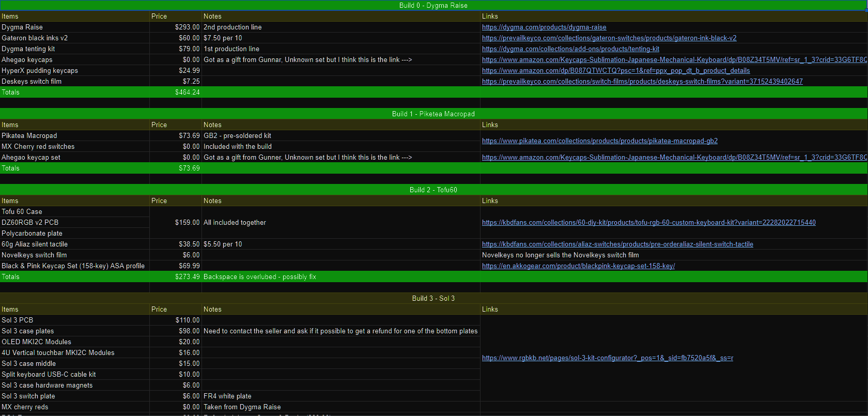Select the 'Ahegao keycaps' item cell

pos(75,60)
